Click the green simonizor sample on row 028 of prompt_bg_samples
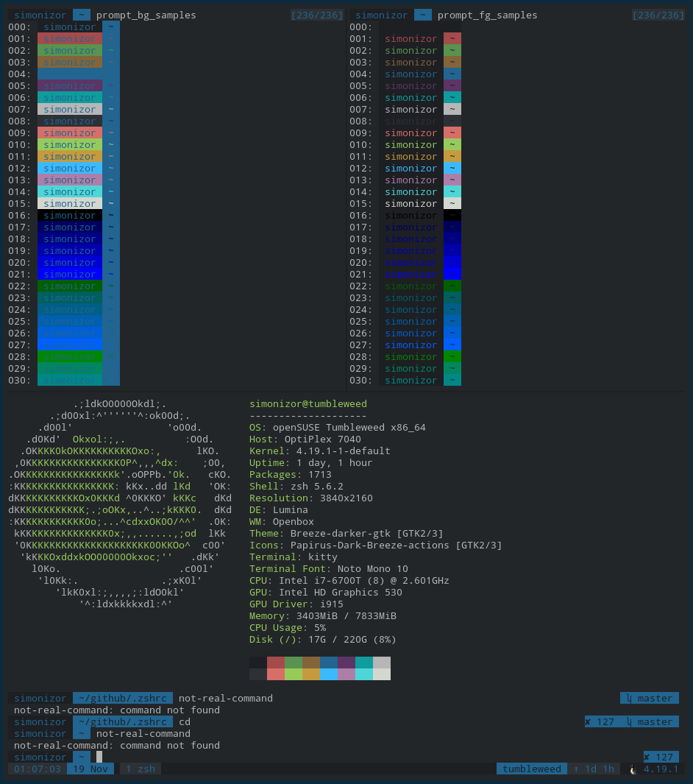 (69, 357)
